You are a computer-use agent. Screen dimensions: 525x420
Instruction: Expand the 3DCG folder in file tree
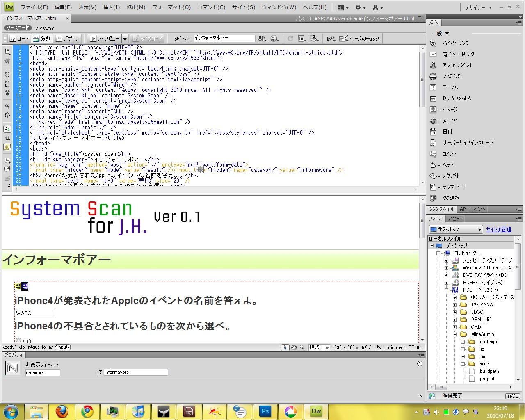pos(454,312)
